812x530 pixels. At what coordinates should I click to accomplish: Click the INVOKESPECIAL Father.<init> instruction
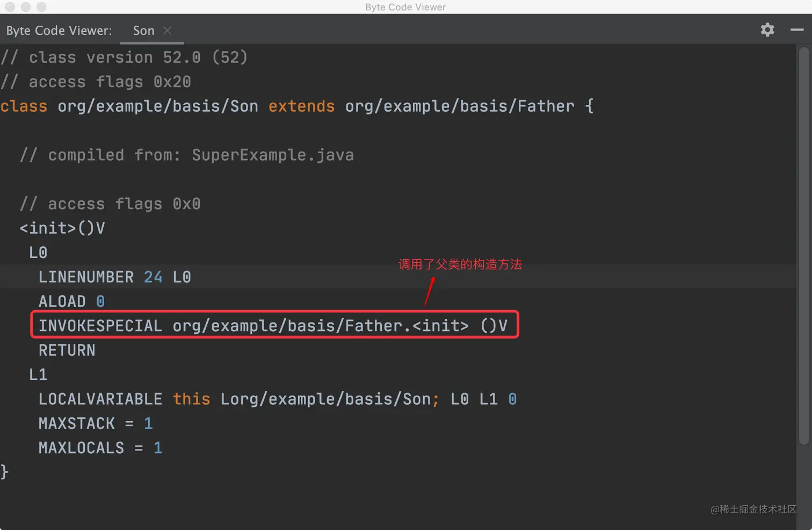click(x=273, y=326)
